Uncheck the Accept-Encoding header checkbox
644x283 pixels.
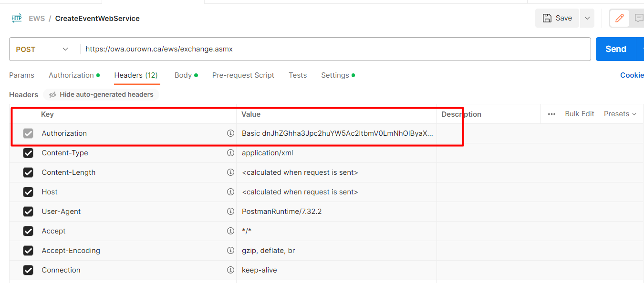[x=28, y=251]
